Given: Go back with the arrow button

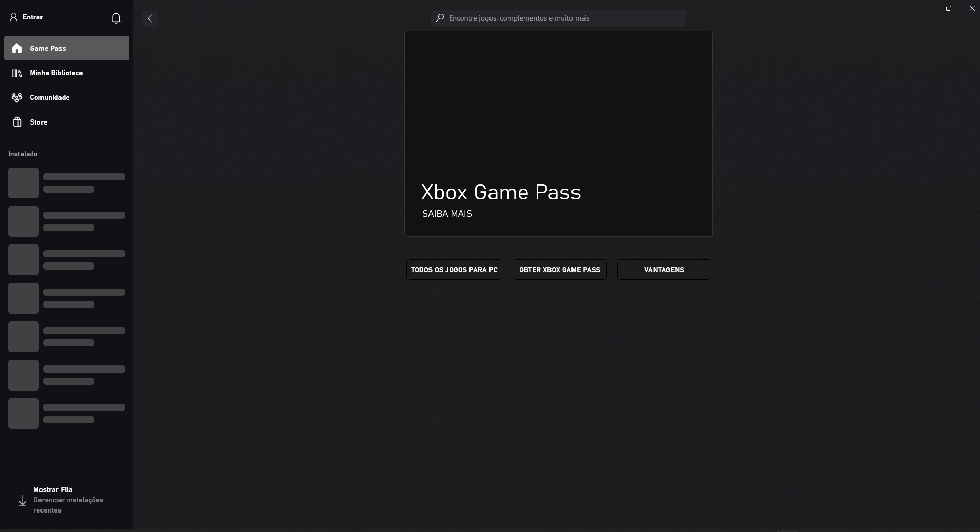Looking at the screenshot, I should click(x=150, y=18).
